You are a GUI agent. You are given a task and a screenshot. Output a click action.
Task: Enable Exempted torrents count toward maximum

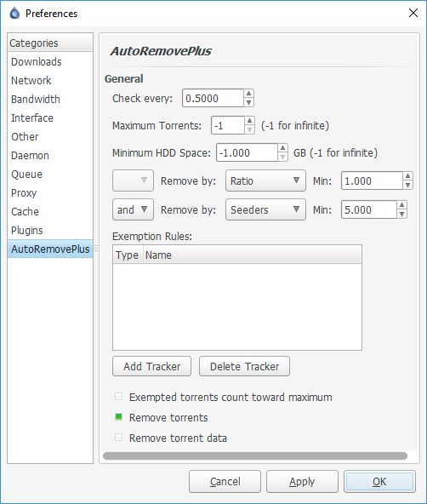118,397
